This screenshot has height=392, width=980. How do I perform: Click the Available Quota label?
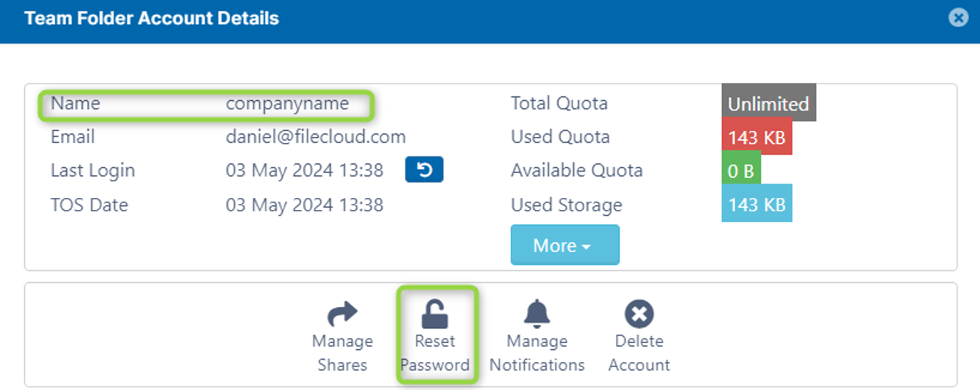point(577,170)
